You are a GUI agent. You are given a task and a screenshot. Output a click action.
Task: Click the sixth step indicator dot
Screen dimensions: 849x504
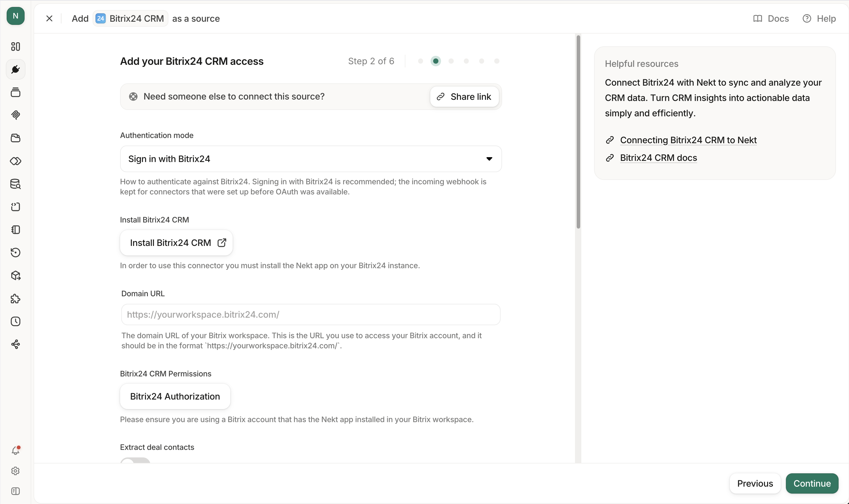click(x=497, y=61)
